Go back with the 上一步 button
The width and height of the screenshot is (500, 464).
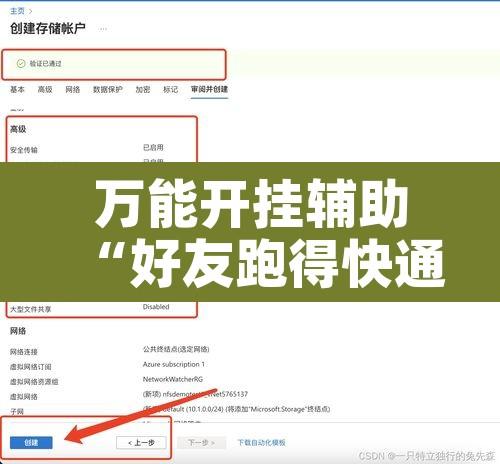coord(141,443)
